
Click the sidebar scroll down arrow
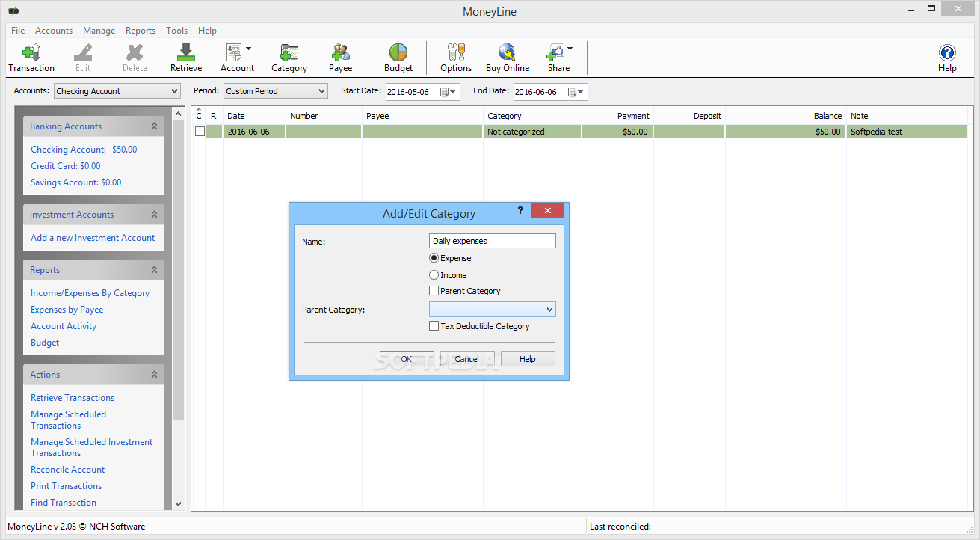(x=178, y=504)
